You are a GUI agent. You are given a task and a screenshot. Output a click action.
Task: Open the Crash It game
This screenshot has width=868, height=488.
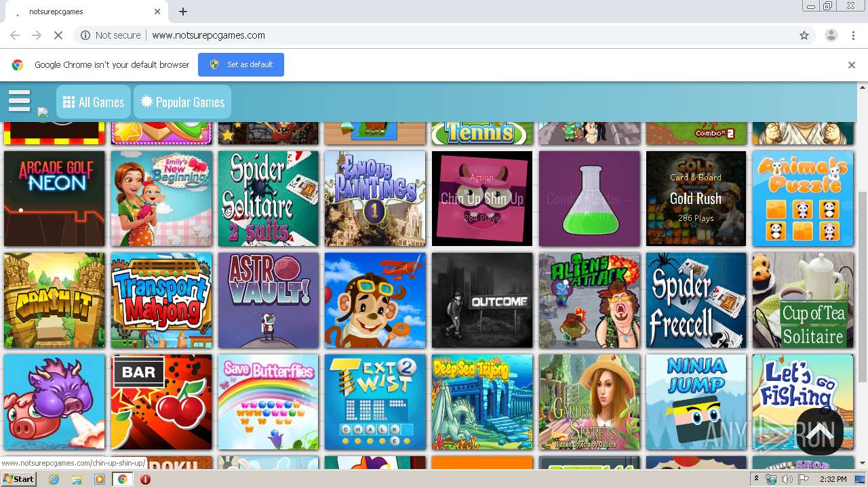click(x=54, y=300)
